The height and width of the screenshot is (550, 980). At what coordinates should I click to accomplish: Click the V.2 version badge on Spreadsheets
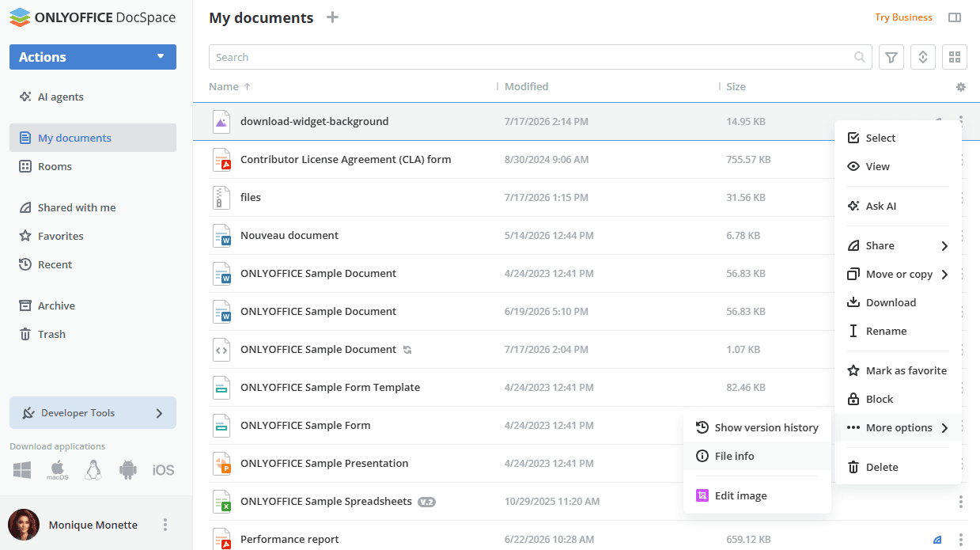click(427, 502)
